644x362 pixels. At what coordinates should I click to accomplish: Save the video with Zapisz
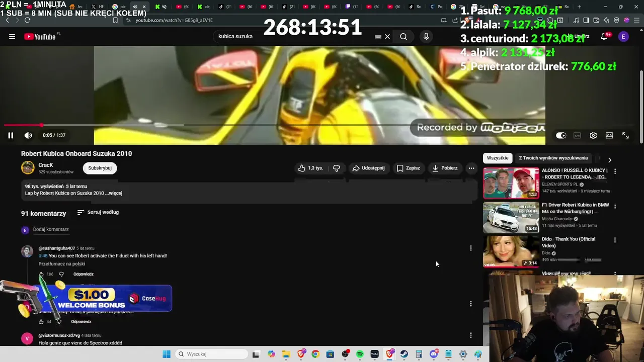409,168
